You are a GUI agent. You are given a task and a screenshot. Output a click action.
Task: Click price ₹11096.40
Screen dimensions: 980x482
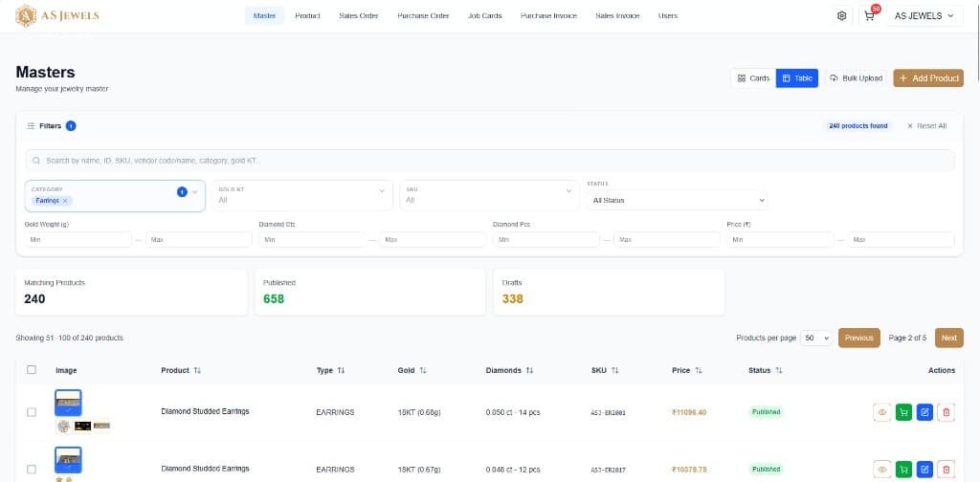689,412
